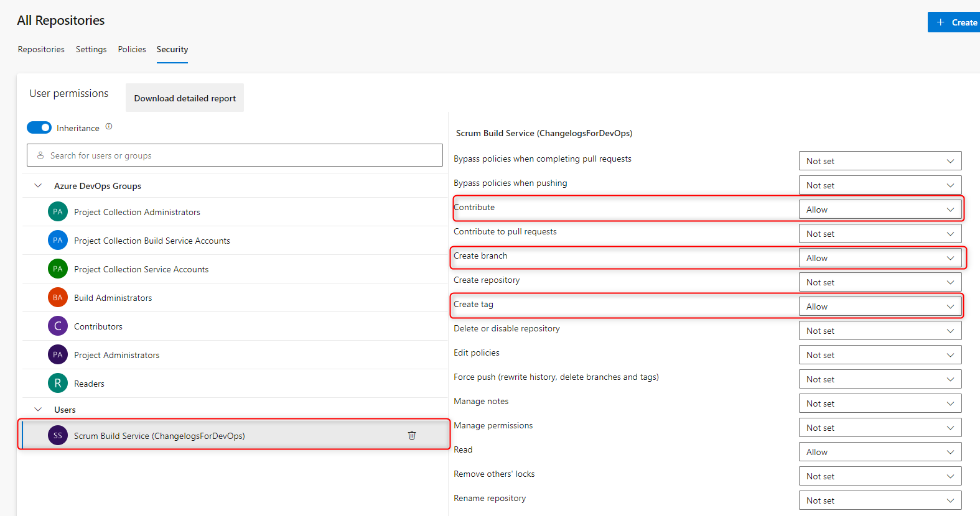Click the Build Administrators BA avatar
This screenshot has width=980, height=516.
(x=58, y=298)
